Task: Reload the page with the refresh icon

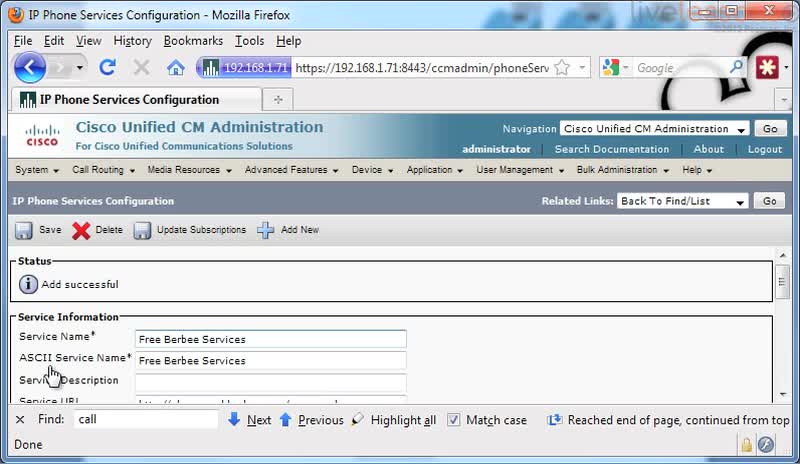Action: tap(108, 67)
